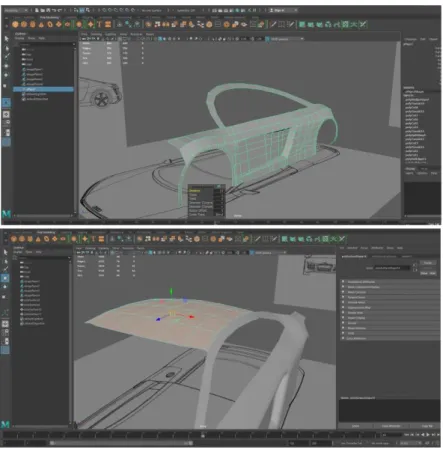Viewport: 443px width, 449px height.
Task: Select polygon disc icon in top window shelf
Action: (67, 24)
